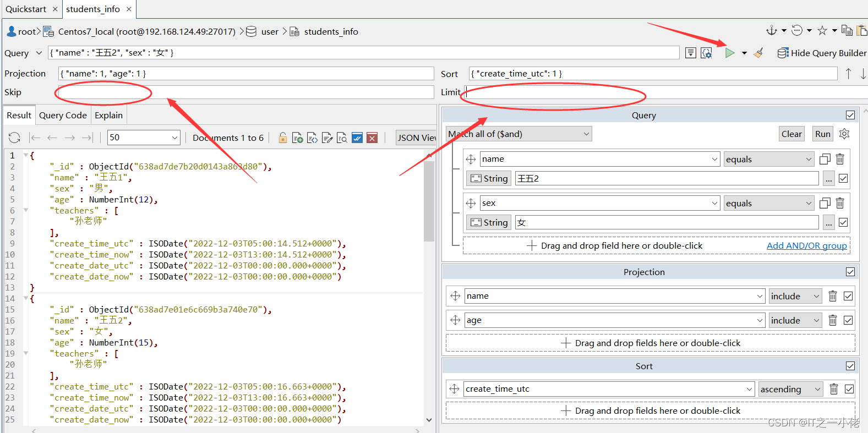Open the query settings braces-gear icon

707,53
